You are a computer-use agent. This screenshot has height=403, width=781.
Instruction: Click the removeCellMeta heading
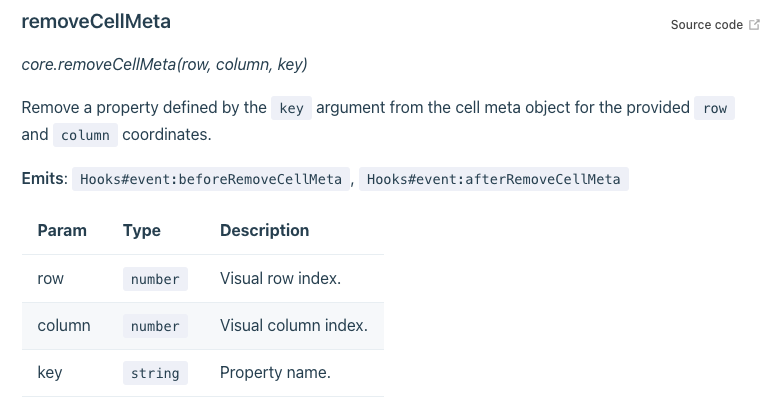coord(96,21)
